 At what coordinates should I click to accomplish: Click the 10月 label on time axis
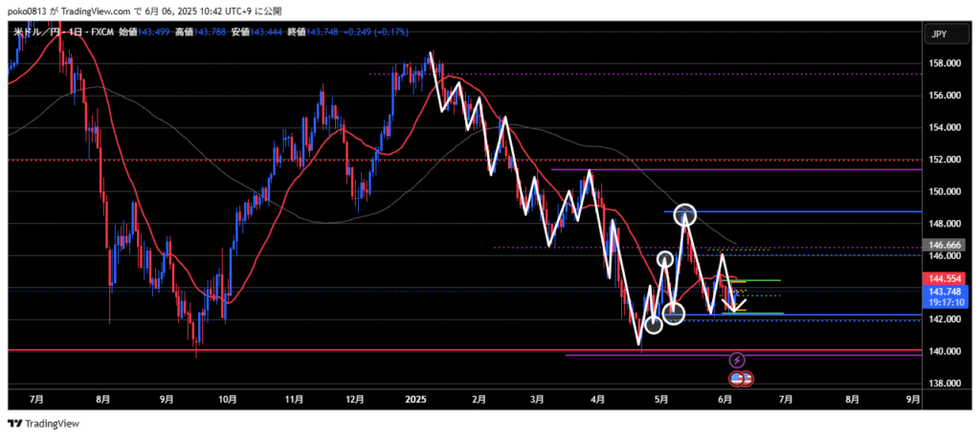point(228,399)
